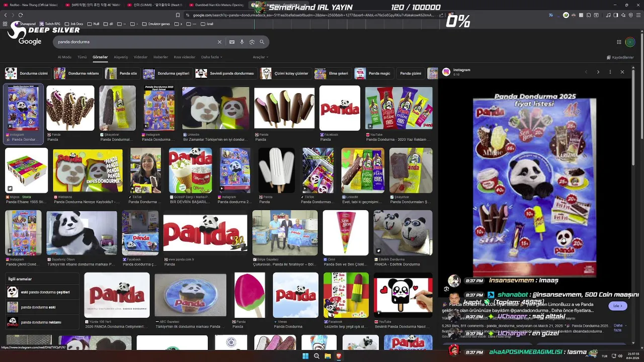Submit search using magnifier icon
Viewport: 644px width, 362px height.
tap(262, 42)
